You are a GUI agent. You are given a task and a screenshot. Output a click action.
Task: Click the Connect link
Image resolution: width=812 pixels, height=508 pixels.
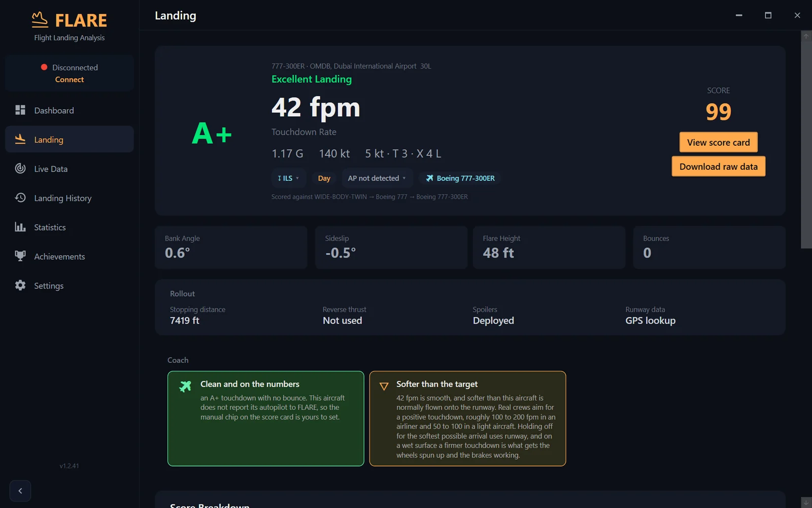click(x=70, y=79)
